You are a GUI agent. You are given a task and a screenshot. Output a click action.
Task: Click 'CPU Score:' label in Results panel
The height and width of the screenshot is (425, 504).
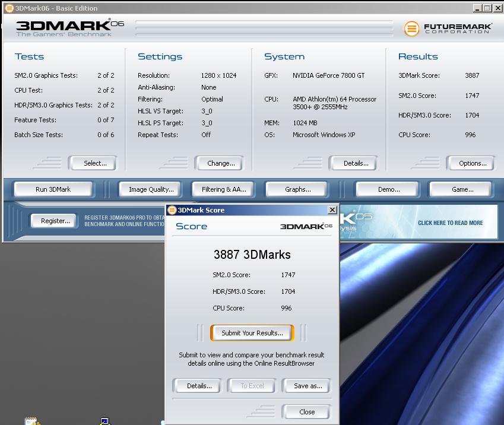pyautogui.click(x=414, y=135)
